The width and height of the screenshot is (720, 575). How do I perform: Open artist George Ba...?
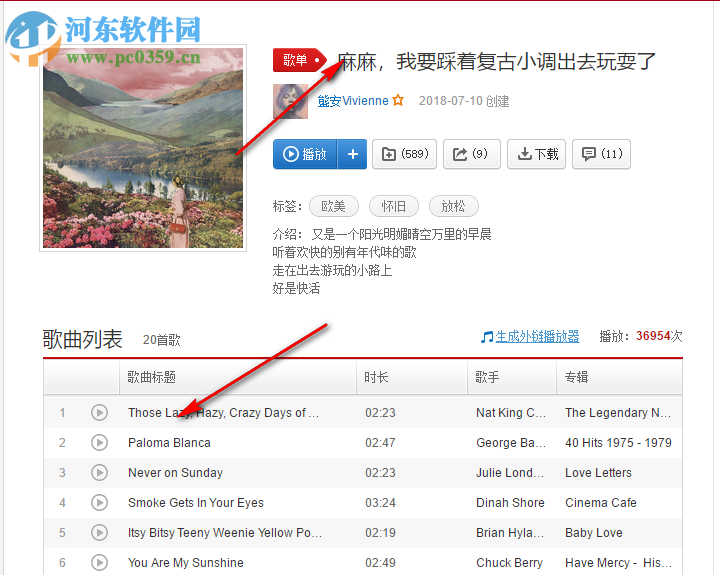pyautogui.click(x=511, y=443)
